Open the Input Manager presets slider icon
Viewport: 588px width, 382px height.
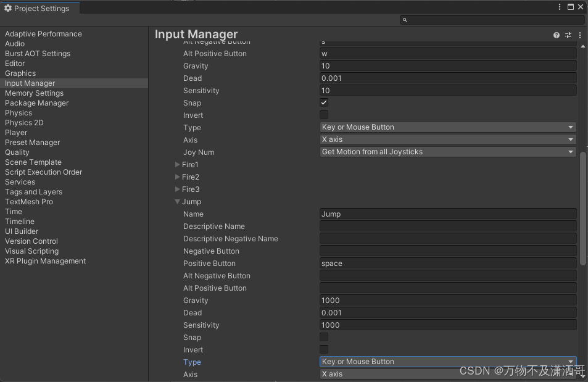(568, 35)
